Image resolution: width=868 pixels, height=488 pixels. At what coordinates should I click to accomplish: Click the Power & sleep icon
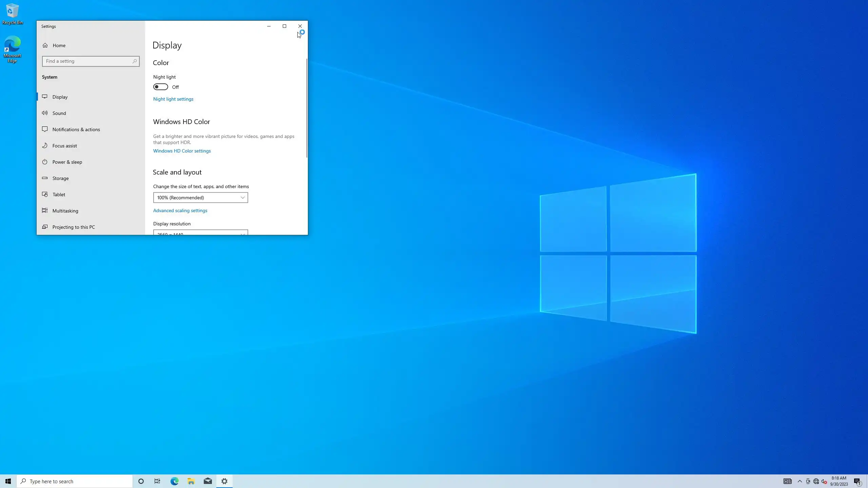coord(45,162)
